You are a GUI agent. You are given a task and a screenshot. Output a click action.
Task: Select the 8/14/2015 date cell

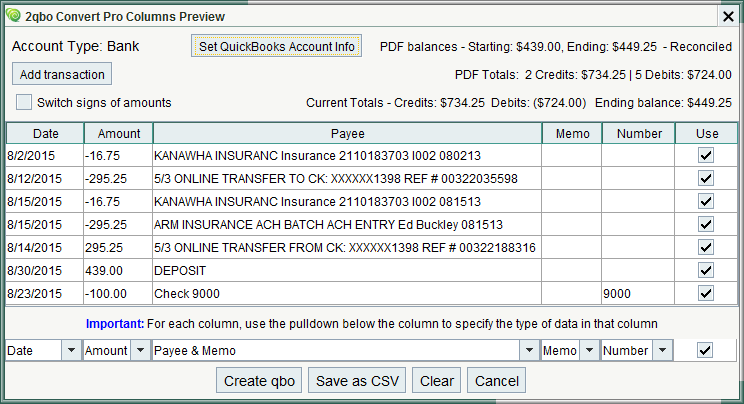click(x=45, y=247)
